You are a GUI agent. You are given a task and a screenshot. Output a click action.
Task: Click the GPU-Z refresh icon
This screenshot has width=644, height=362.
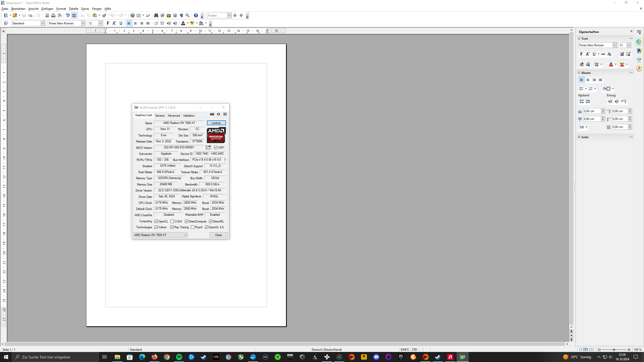[218, 114]
